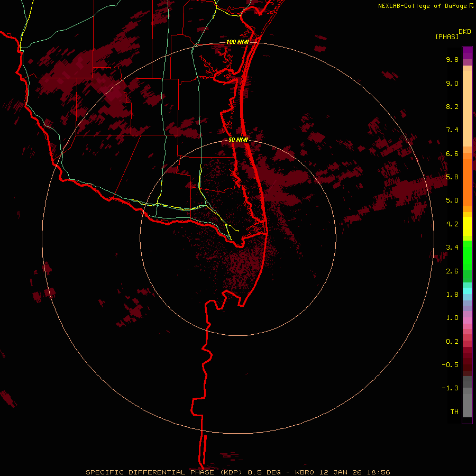Click the 0.2 value on the color scale

[452, 342]
